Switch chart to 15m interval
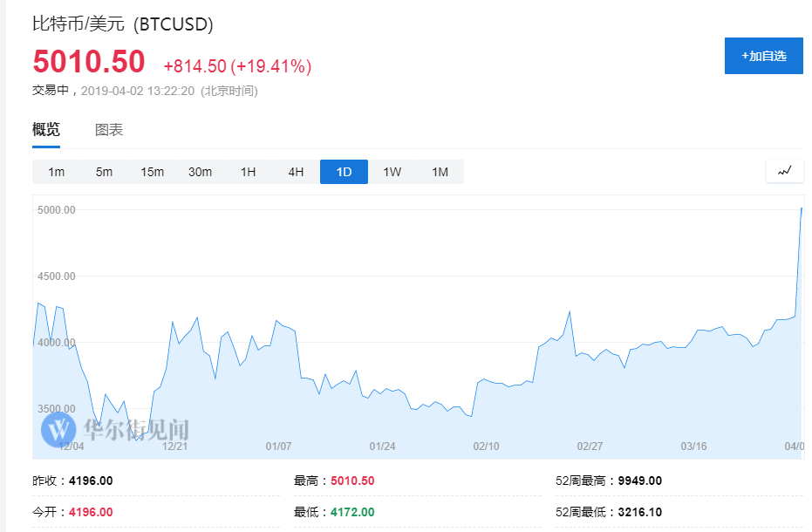Viewport: 812px width, 532px height. [152, 172]
